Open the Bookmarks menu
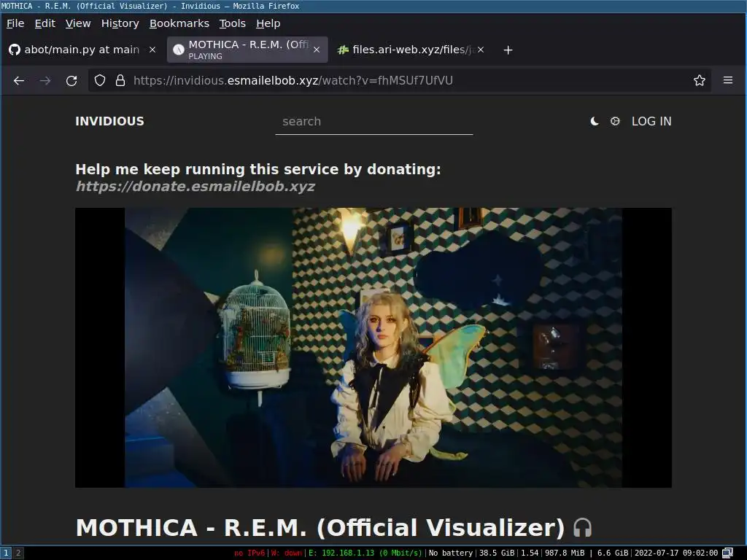Screen dimensions: 747x560 pyautogui.click(x=179, y=23)
